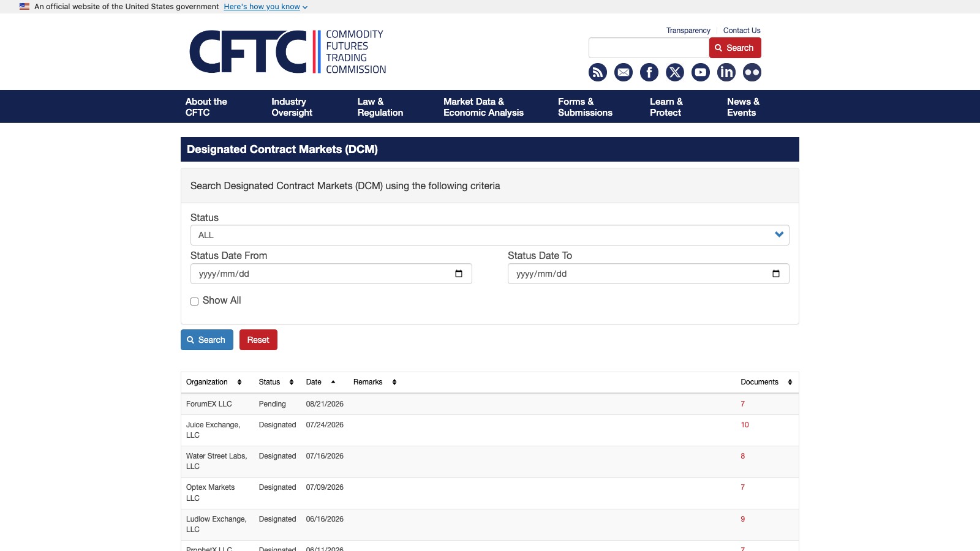This screenshot has height=551, width=980.
Task: Open Ludlow Exchange documents count 9
Action: click(x=743, y=519)
